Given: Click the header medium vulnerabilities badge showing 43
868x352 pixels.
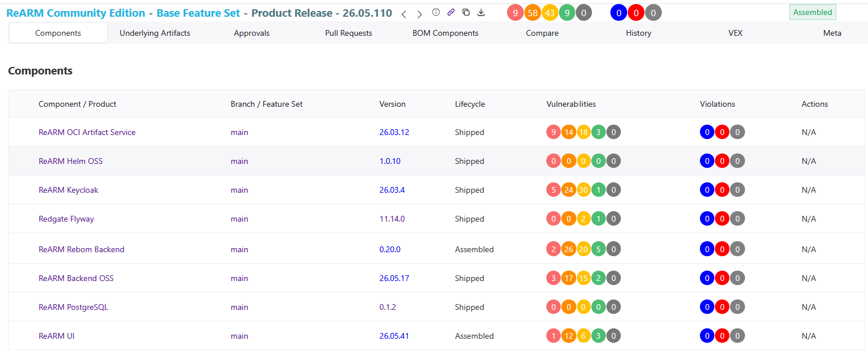Looking at the screenshot, I should click(x=550, y=13).
